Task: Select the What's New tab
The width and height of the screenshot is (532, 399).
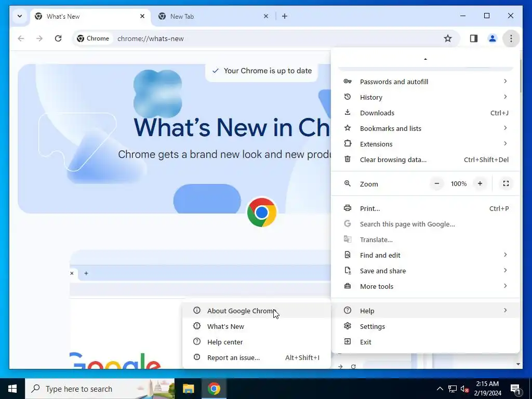Action: tap(90, 16)
